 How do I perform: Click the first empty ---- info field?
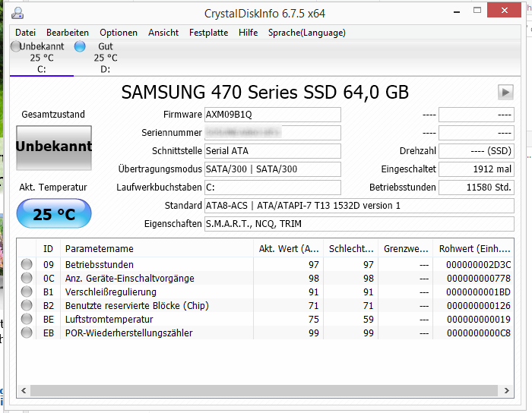click(477, 115)
